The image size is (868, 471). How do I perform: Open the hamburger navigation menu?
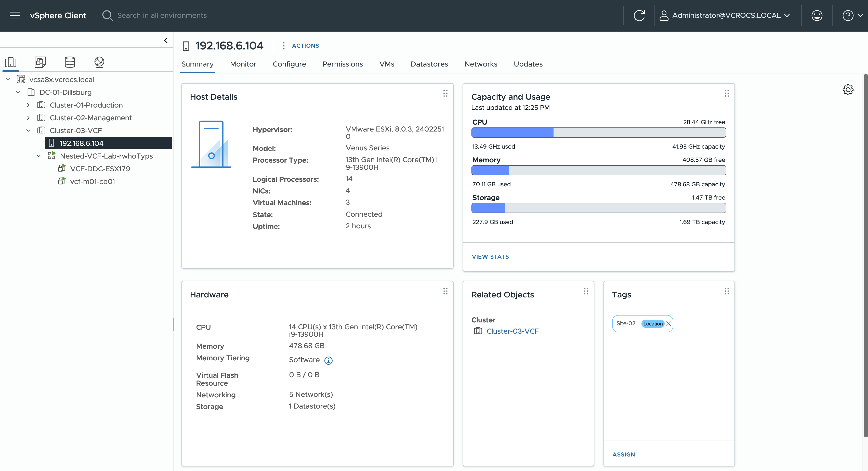[x=15, y=16]
